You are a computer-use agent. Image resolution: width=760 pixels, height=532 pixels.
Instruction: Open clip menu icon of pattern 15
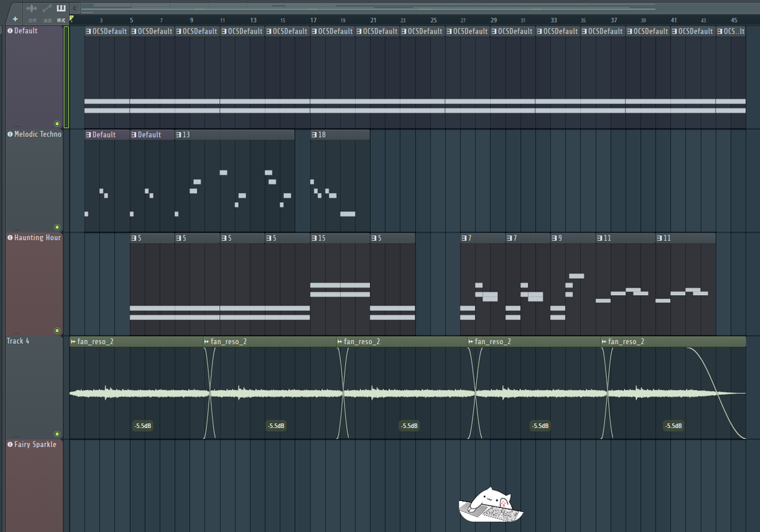click(315, 238)
